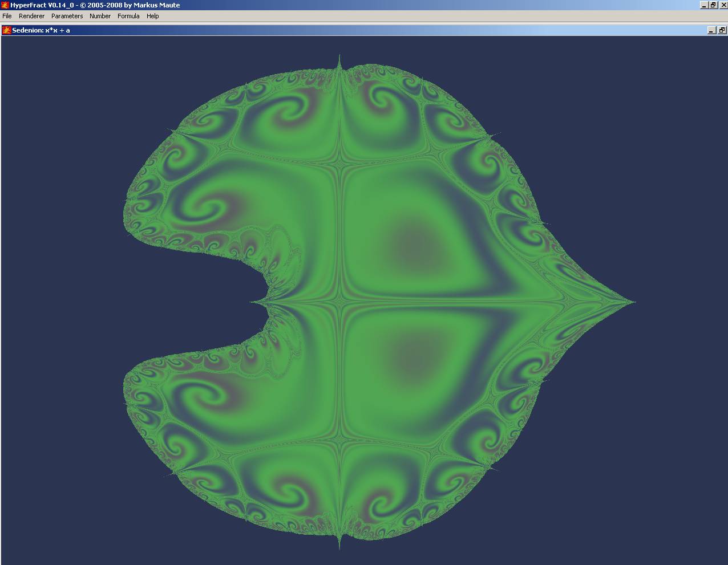Click the central cross intersection of the fractal
Screen dimensions: 728x565
(x=341, y=302)
